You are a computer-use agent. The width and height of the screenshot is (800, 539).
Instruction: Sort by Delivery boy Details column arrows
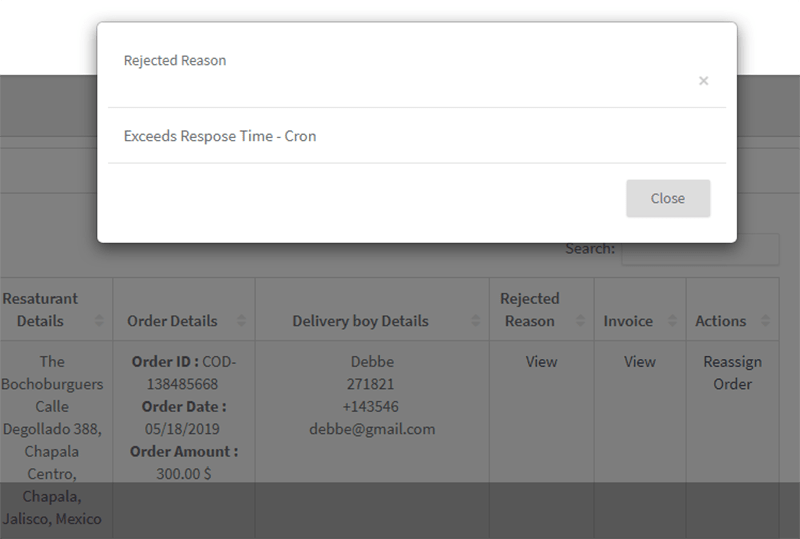476,321
